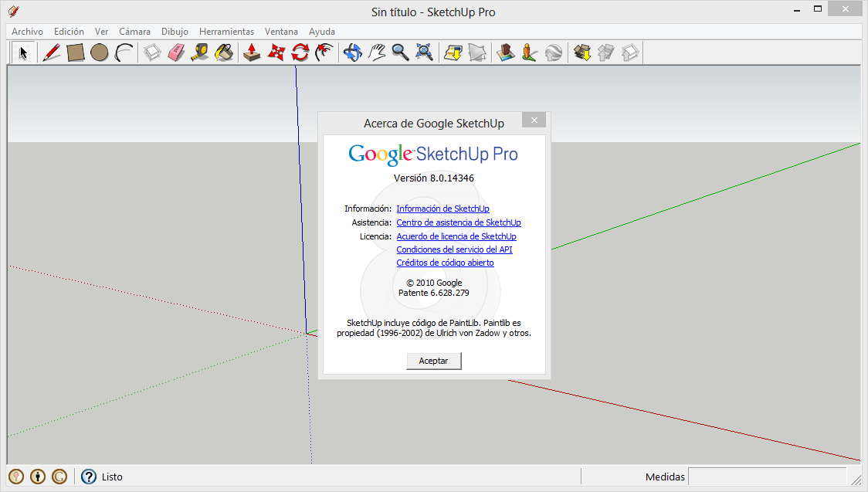Open Condiciones del servicio del API link

click(x=455, y=249)
